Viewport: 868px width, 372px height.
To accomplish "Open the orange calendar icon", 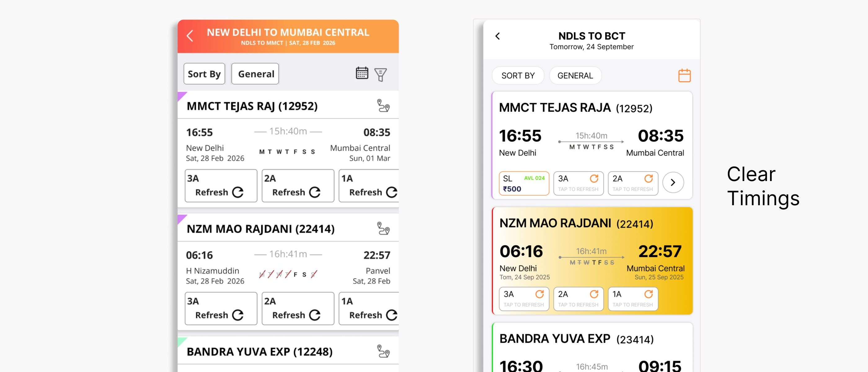I will click(684, 75).
